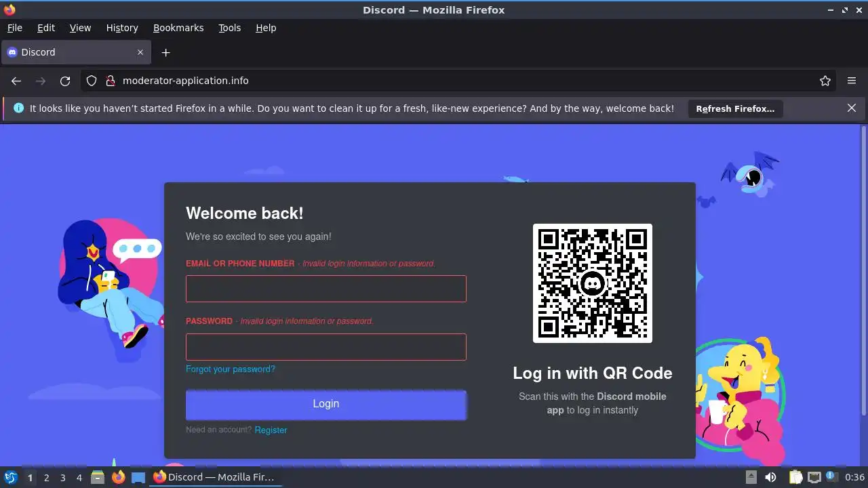The image size is (868, 488).
Task: Click the insecure connection padlock icon
Action: pyautogui.click(x=111, y=81)
